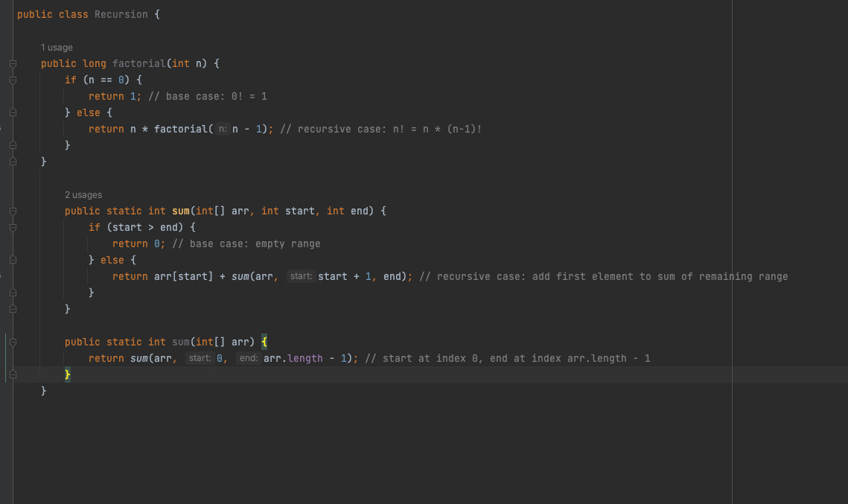The width and height of the screenshot is (848, 504).
Task: Click the greyed "sum" in "sum(int[] arr)" declaration
Action: tap(181, 342)
